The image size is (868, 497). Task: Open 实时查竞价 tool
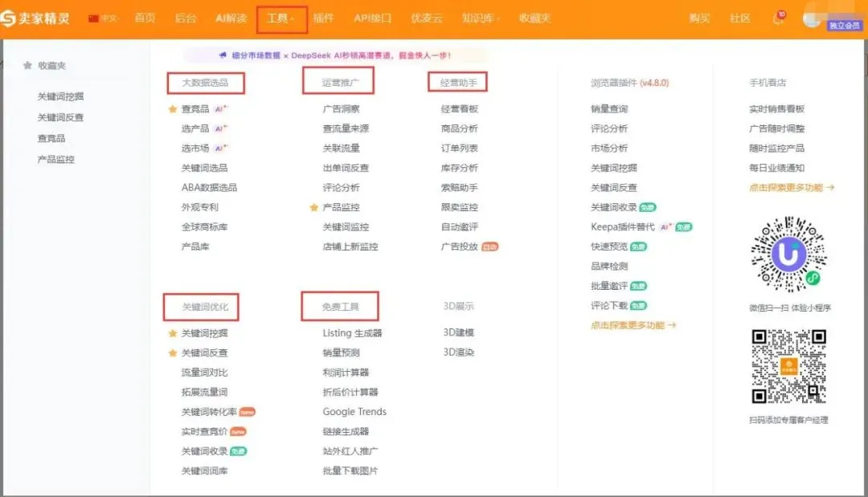(204, 431)
